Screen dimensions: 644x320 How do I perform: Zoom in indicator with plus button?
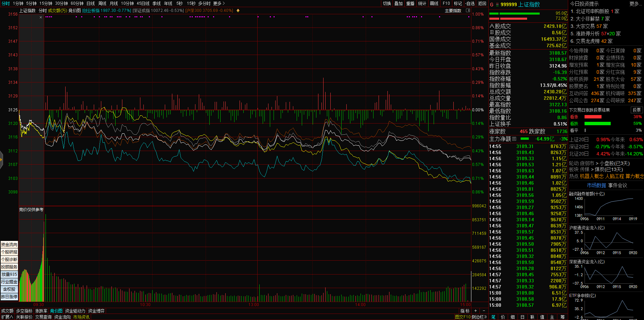(x=475, y=311)
